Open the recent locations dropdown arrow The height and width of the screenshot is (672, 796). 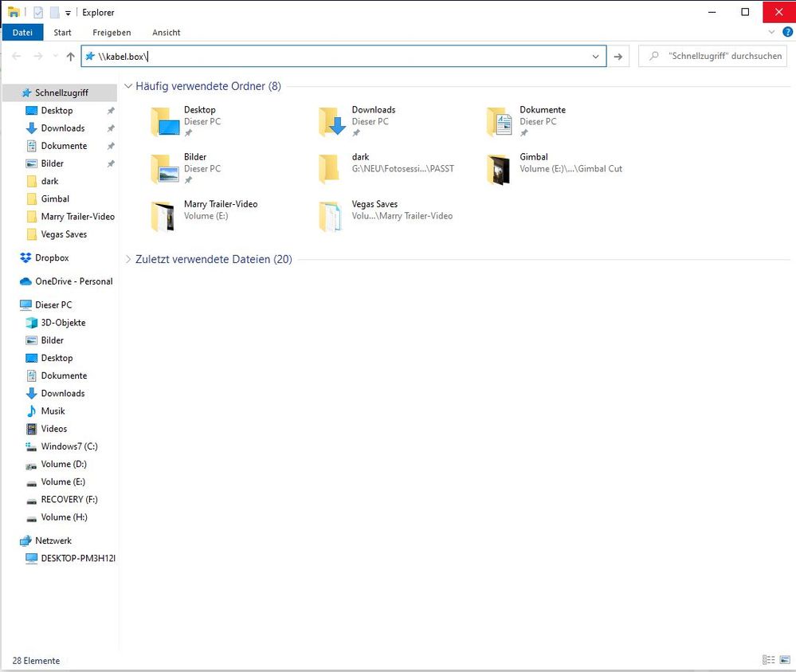[55, 57]
